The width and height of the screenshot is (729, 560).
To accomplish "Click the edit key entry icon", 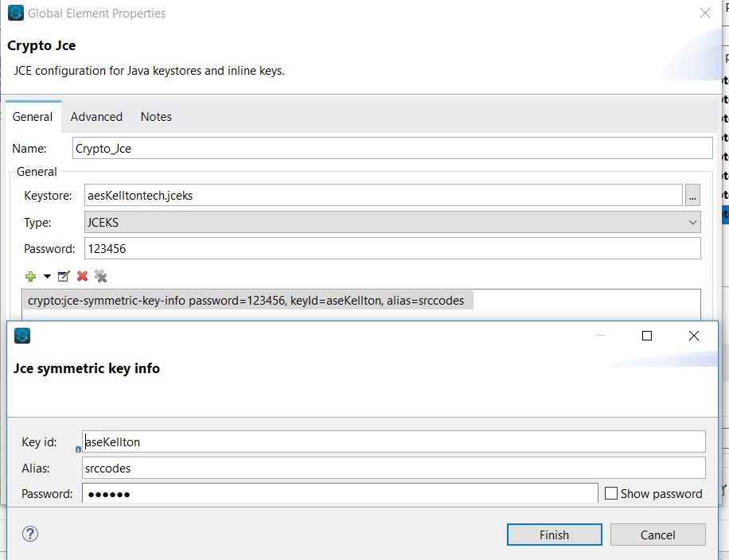I will [x=64, y=276].
